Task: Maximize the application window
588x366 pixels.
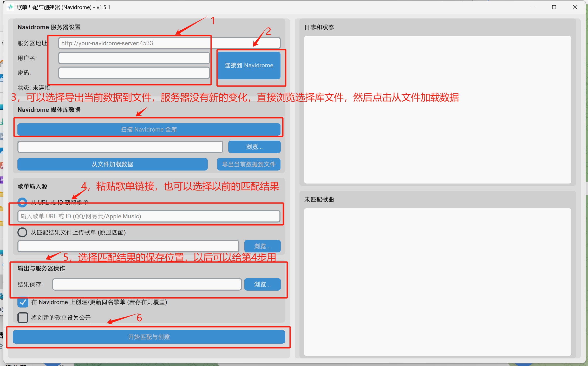Action: coord(554,7)
